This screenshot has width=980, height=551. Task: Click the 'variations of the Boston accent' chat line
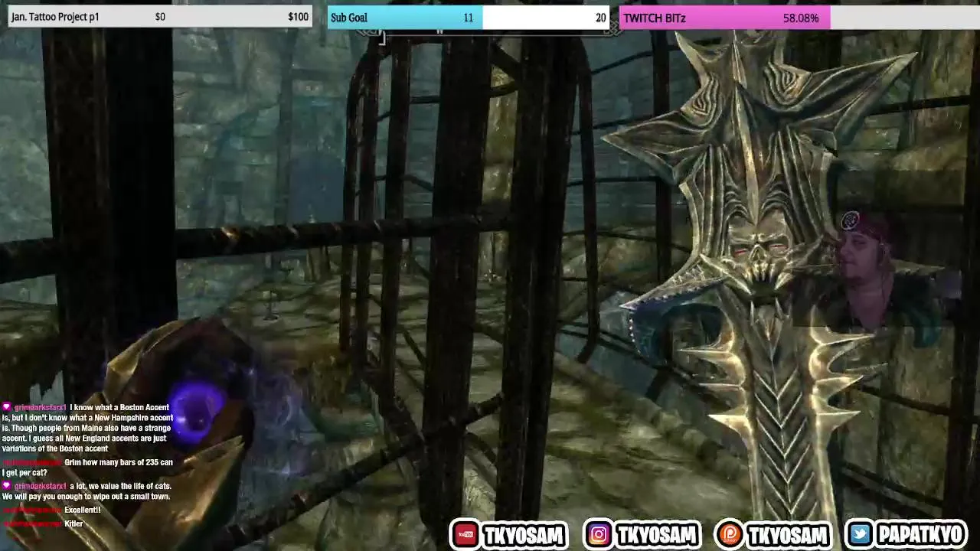coord(55,448)
